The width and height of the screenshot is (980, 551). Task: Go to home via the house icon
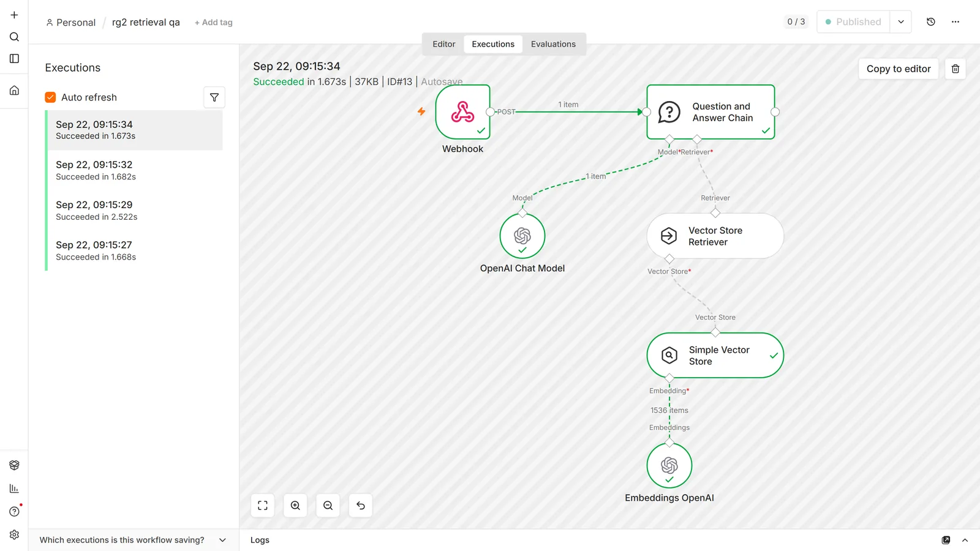coord(14,91)
